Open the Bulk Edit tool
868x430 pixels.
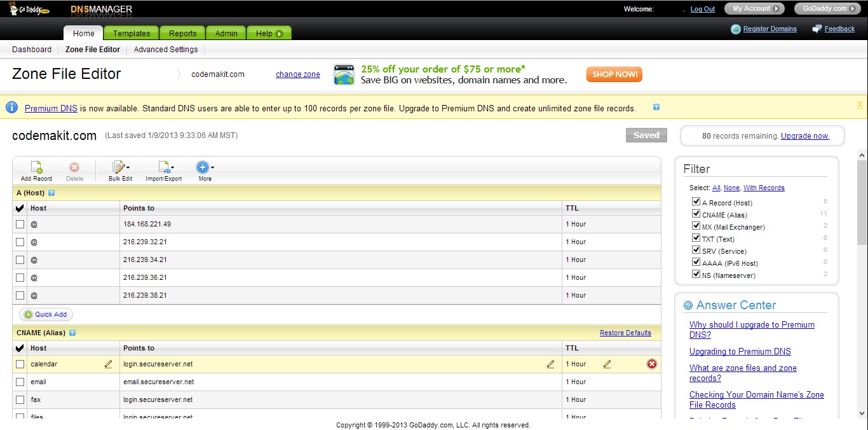[x=119, y=167]
